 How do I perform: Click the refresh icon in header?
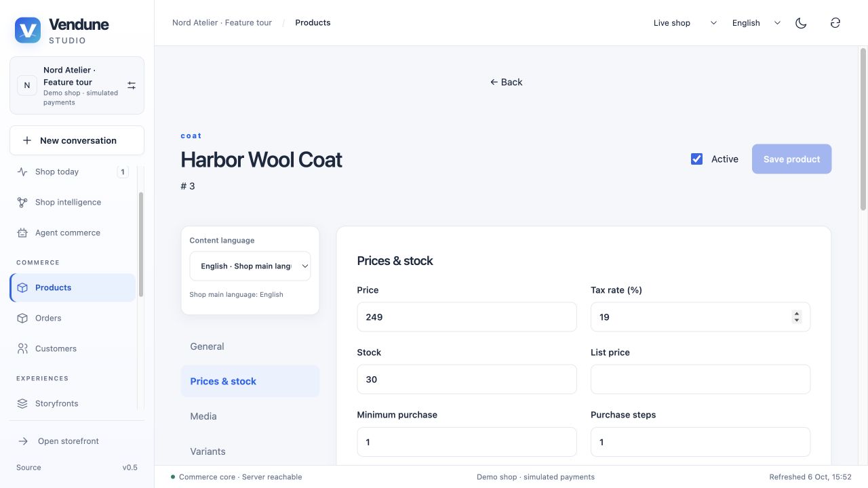point(835,23)
